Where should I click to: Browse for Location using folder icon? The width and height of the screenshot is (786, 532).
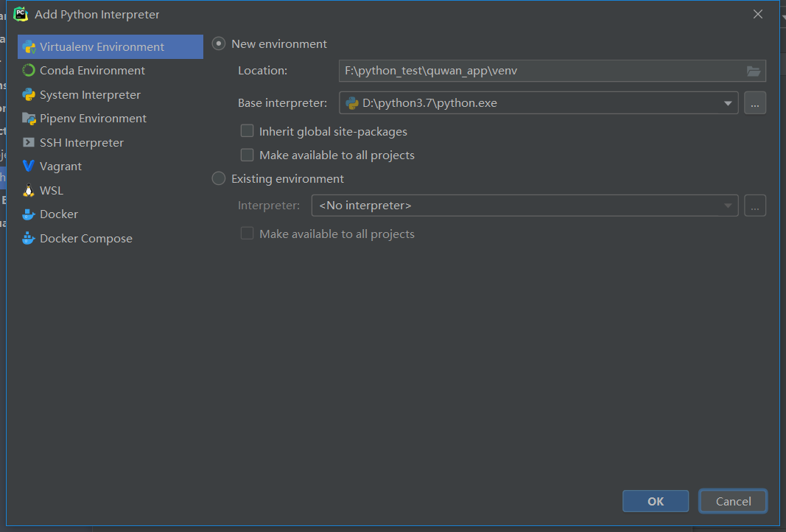[x=754, y=71]
